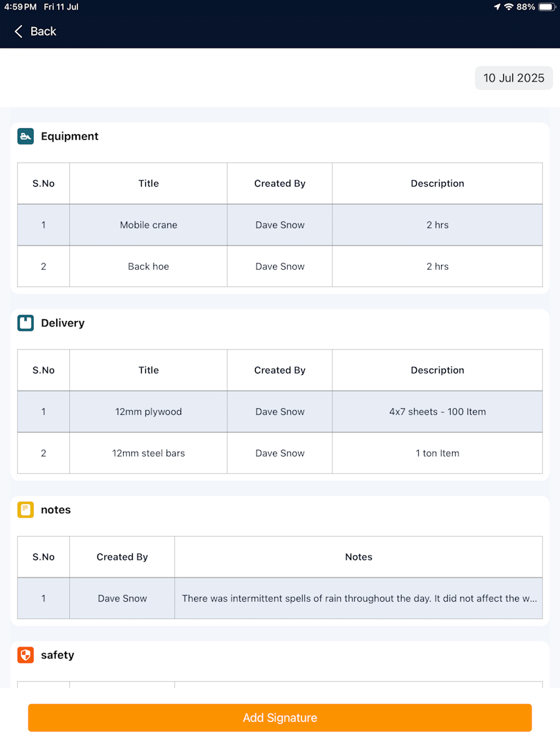The height and width of the screenshot is (747, 560).
Task: Click the Add Signature button
Action: tap(280, 718)
